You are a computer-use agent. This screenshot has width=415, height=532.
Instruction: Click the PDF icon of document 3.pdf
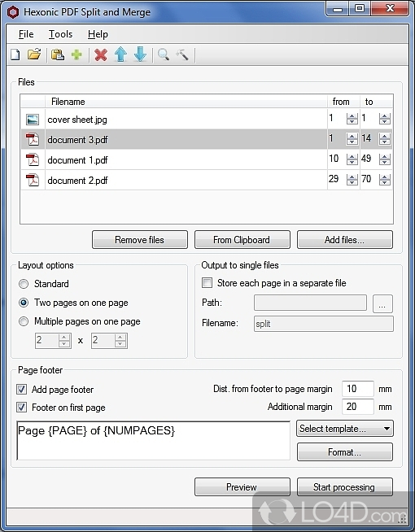click(33, 139)
